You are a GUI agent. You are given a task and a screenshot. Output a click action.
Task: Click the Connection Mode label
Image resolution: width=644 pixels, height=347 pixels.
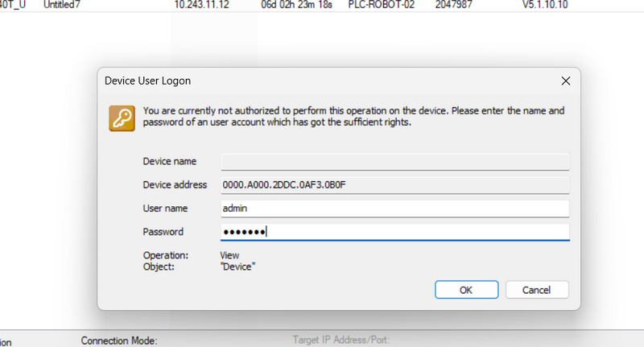tap(119, 341)
